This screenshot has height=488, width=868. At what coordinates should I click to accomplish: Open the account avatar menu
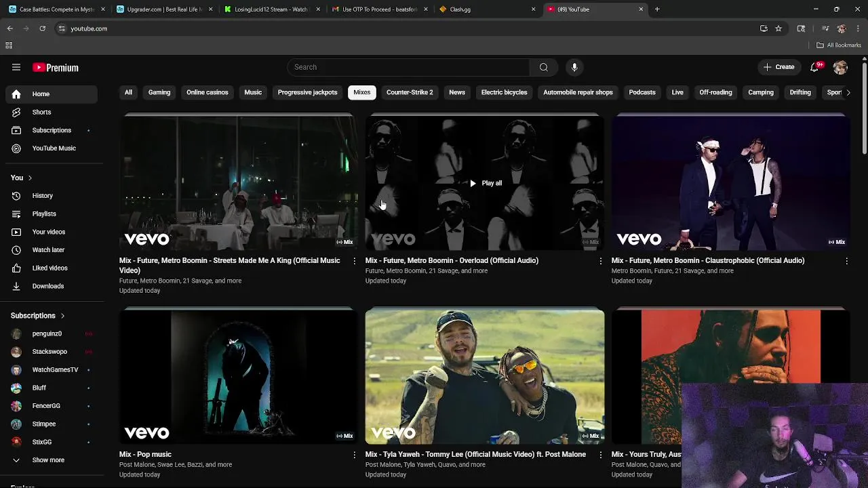(x=840, y=67)
